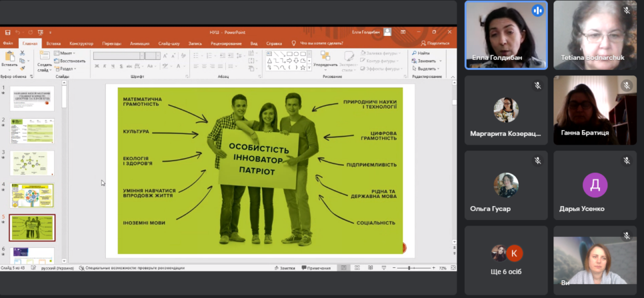Switch to the Анимация tab
Image resolution: width=644 pixels, height=298 pixels.
coord(140,43)
